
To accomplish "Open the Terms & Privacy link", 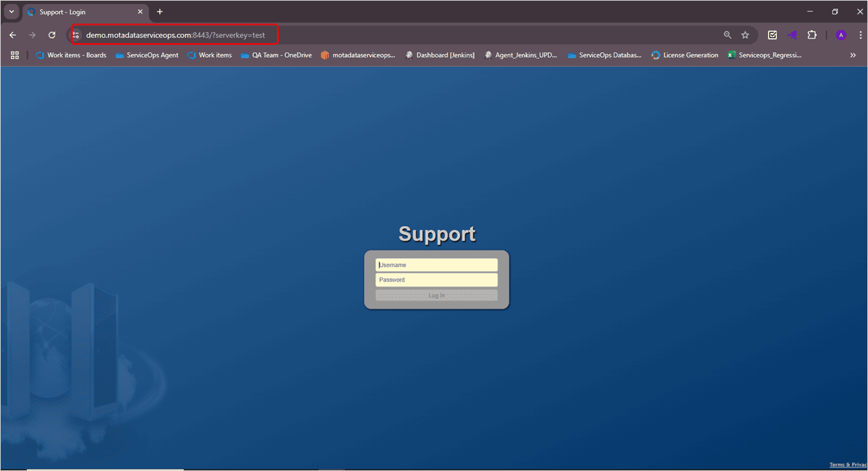I will 848,465.
